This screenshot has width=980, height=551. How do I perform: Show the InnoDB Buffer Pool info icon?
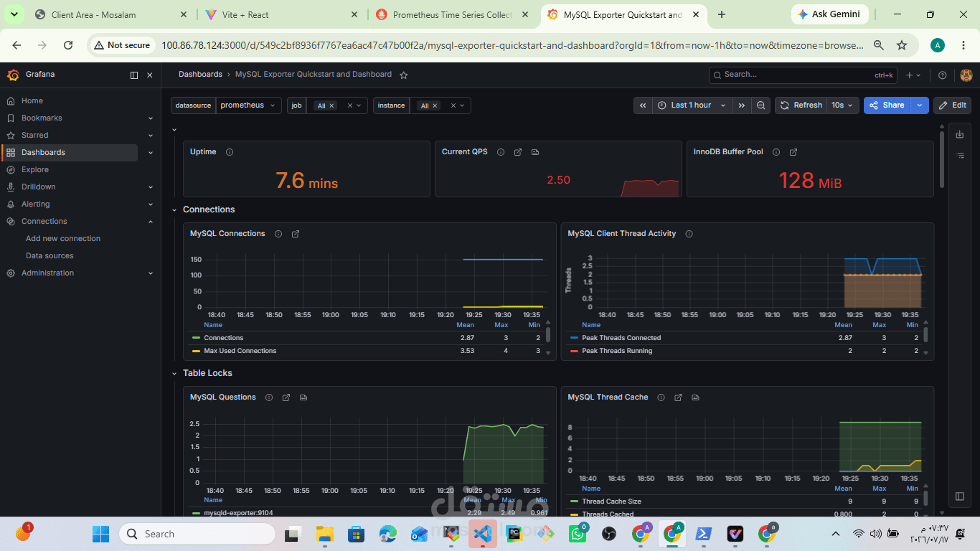776,152
